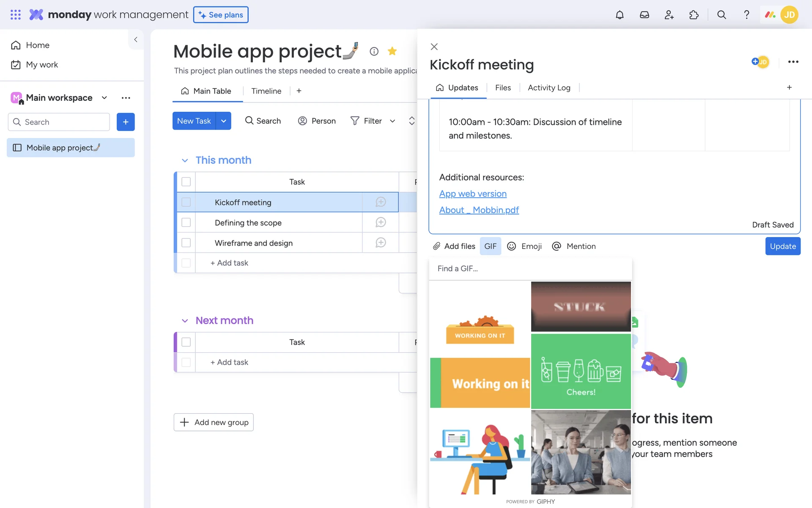Select all tasks in Next month group
Image resolution: width=812 pixels, height=508 pixels.
pos(186,342)
